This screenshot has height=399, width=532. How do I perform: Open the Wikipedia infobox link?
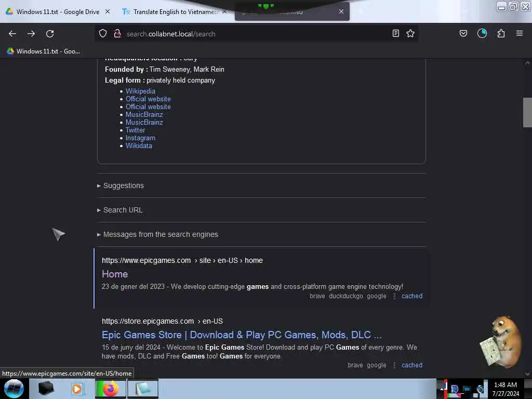pos(140,91)
